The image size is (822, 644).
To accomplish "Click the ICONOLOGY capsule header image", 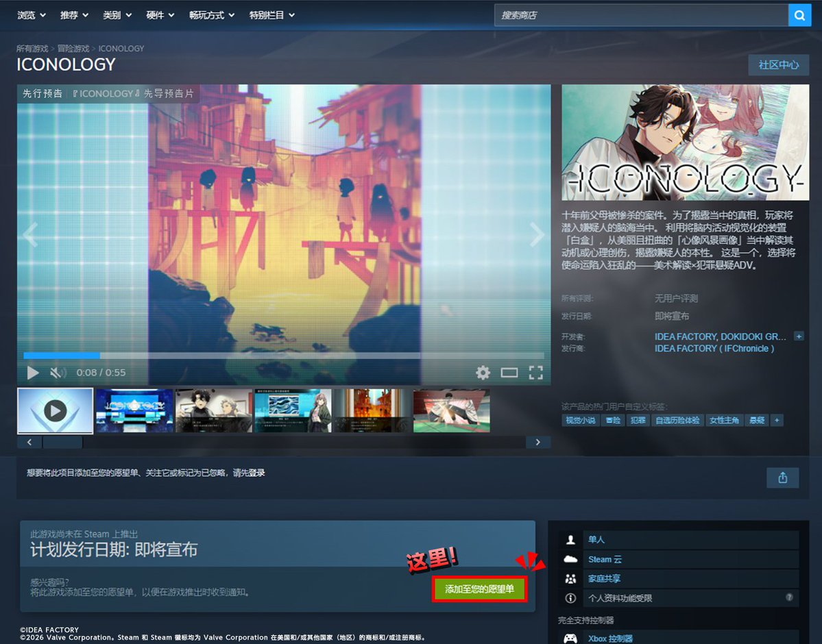I will pyautogui.click(x=685, y=143).
